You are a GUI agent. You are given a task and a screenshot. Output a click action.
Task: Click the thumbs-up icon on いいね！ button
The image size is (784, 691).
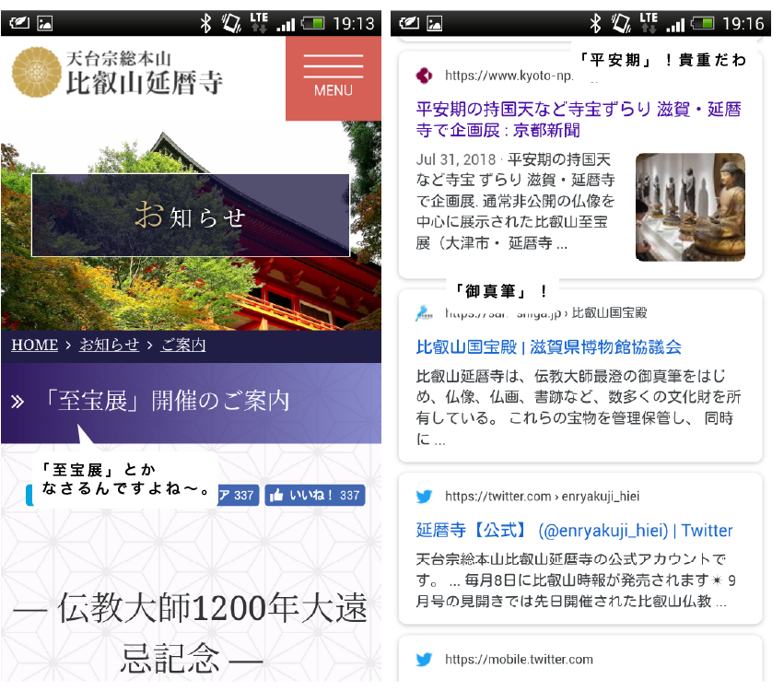click(x=276, y=495)
